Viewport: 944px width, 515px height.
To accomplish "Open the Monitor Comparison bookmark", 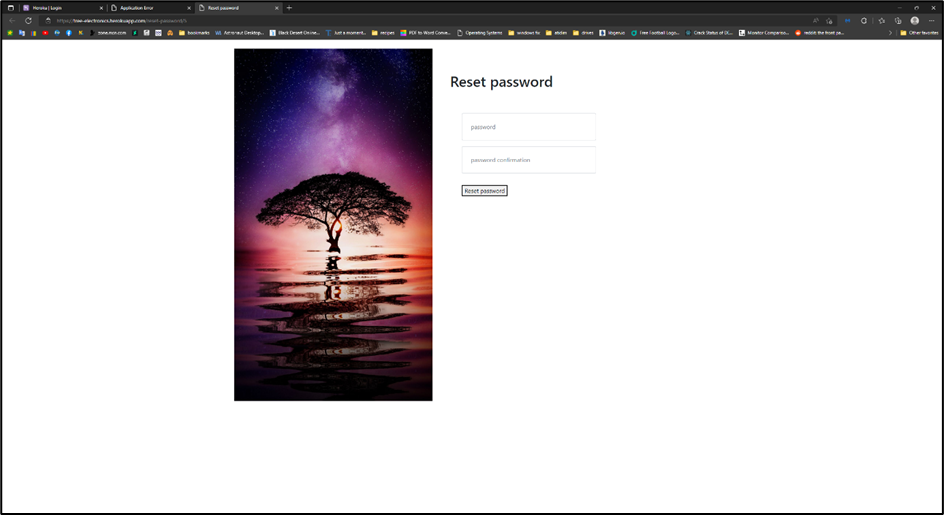I will point(764,33).
